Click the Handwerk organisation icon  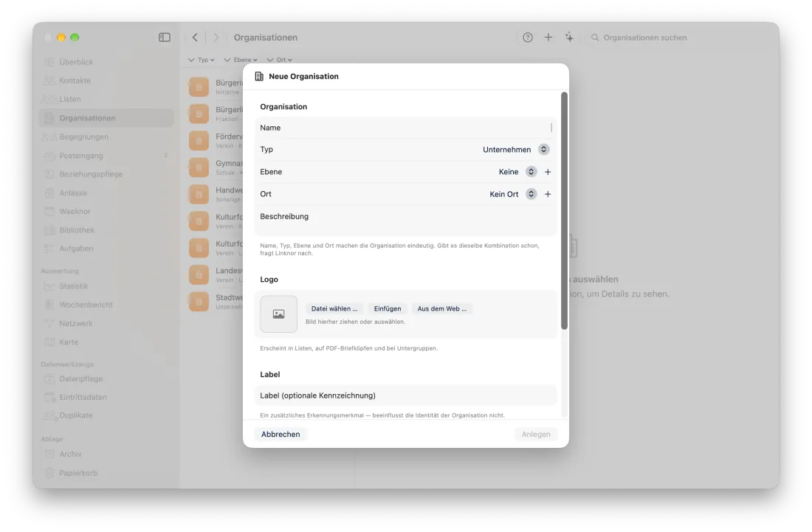click(x=199, y=194)
